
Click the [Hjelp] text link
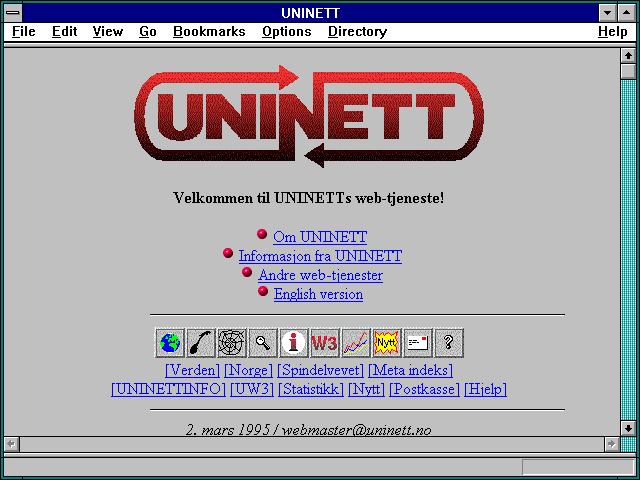point(486,389)
